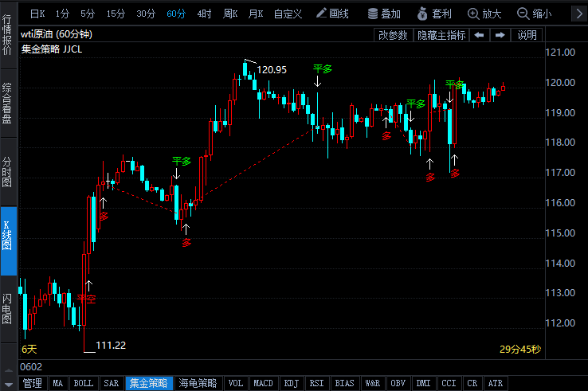Select the 集金策略 indicator tab
The height and width of the screenshot is (391, 588).
point(149,383)
